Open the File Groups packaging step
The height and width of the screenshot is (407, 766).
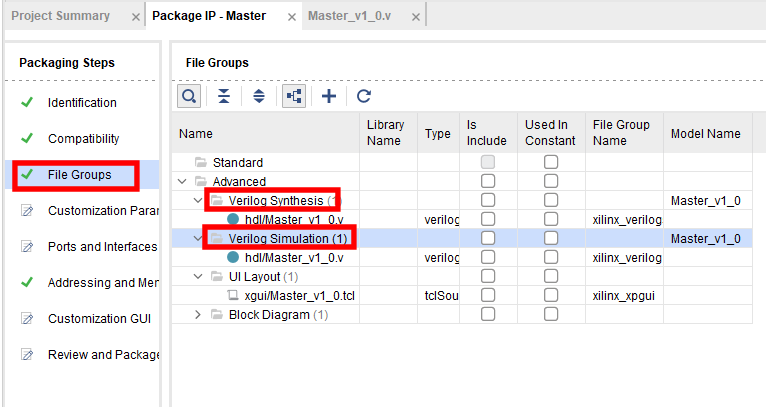point(80,174)
